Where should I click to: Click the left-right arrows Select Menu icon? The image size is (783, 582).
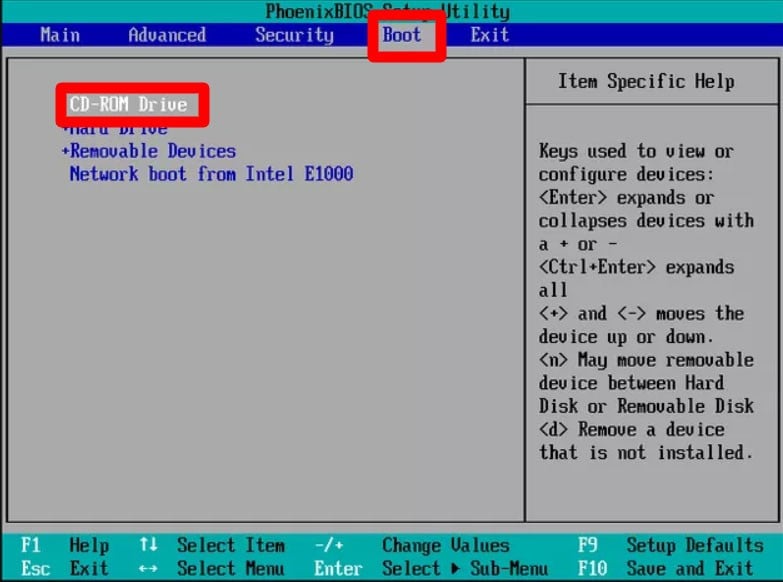coord(149,568)
